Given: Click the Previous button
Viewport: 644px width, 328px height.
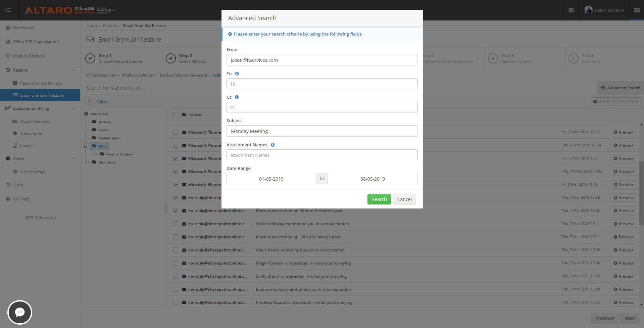Looking at the screenshot, I should coord(605,318).
